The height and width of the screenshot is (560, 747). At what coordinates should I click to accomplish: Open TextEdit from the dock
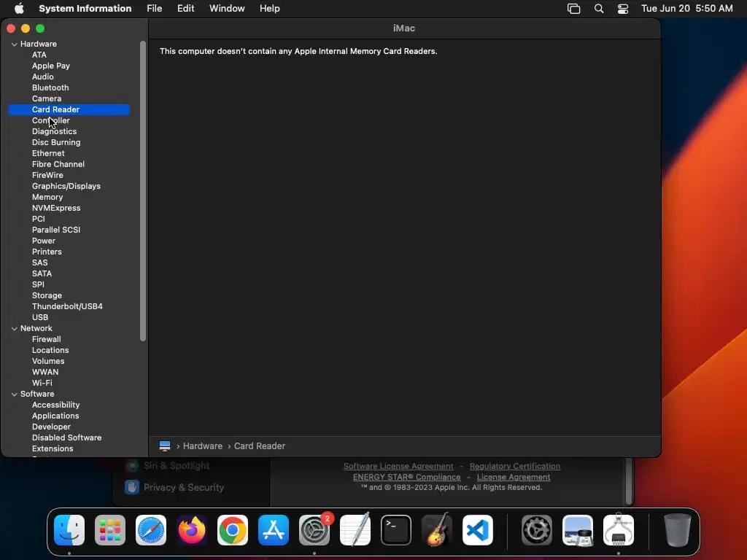tap(355, 530)
